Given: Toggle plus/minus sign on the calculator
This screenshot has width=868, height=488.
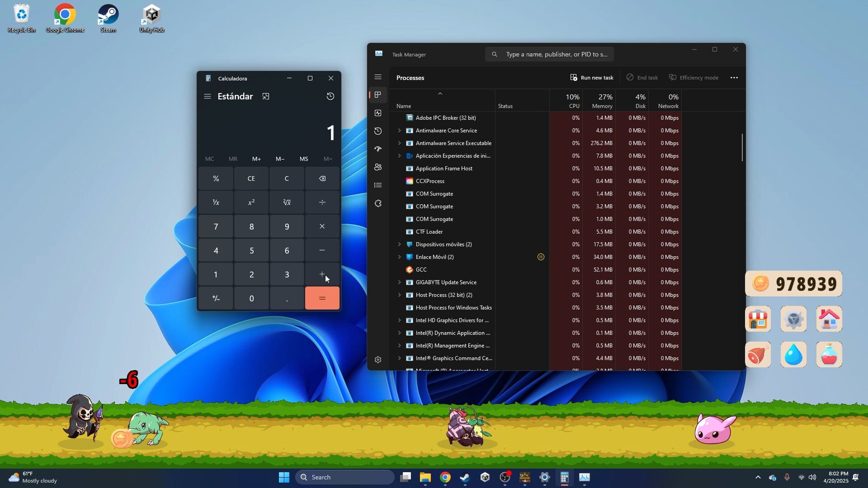Looking at the screenshot, I should point(216,298).
